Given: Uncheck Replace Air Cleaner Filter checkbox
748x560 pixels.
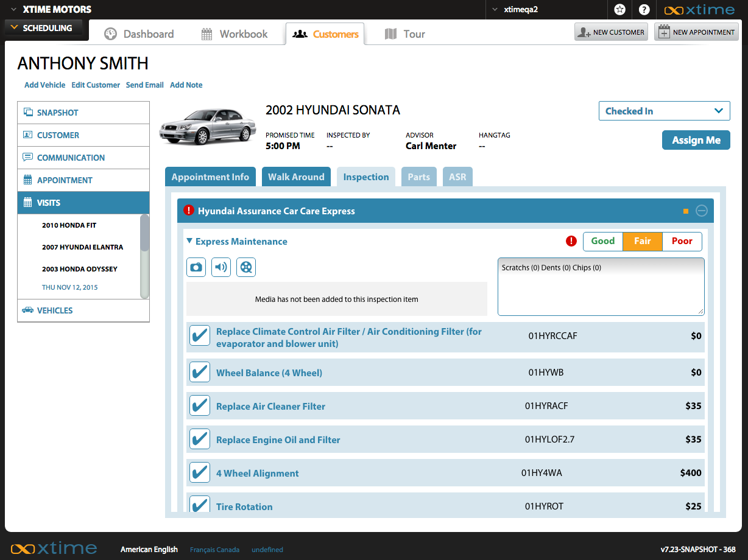Looking at the screenshot, I should tap(200, 405).
